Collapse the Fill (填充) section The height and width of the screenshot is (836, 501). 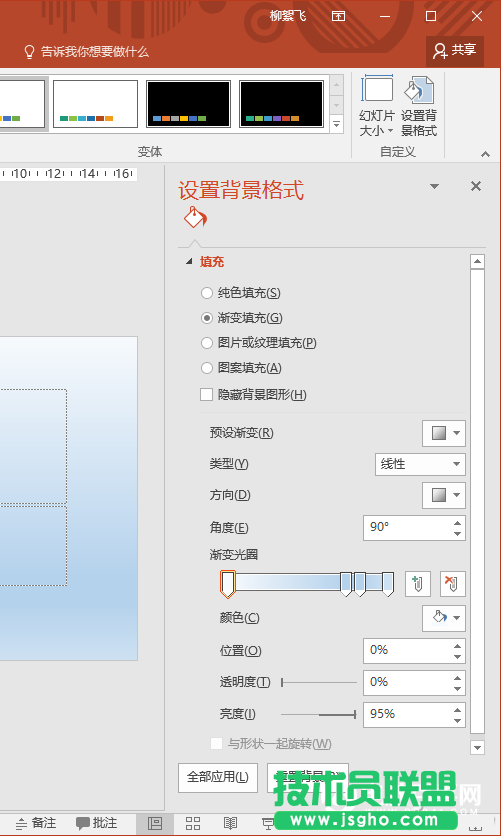click(x=189, y=262)
